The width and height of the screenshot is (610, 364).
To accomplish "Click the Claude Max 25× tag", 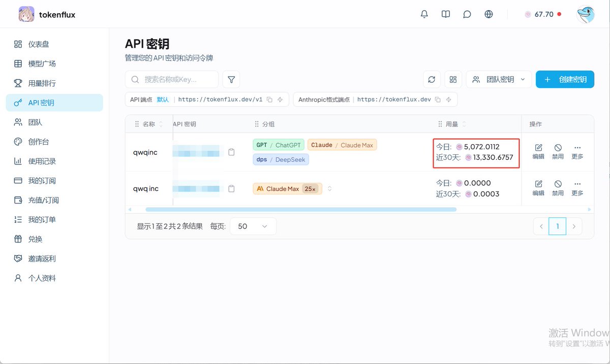I will click(287, 188).
